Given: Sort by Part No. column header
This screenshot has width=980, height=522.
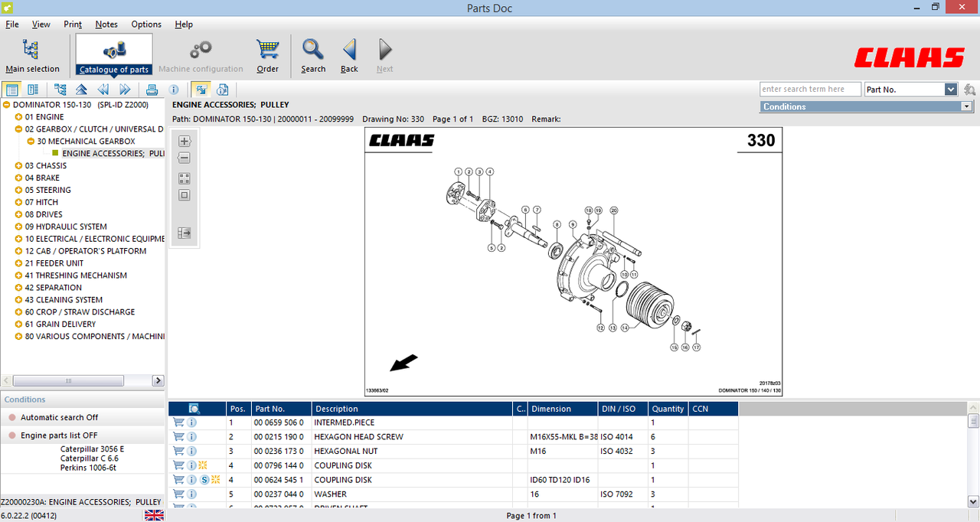Looking at the screenshot, I should [281, 409].
